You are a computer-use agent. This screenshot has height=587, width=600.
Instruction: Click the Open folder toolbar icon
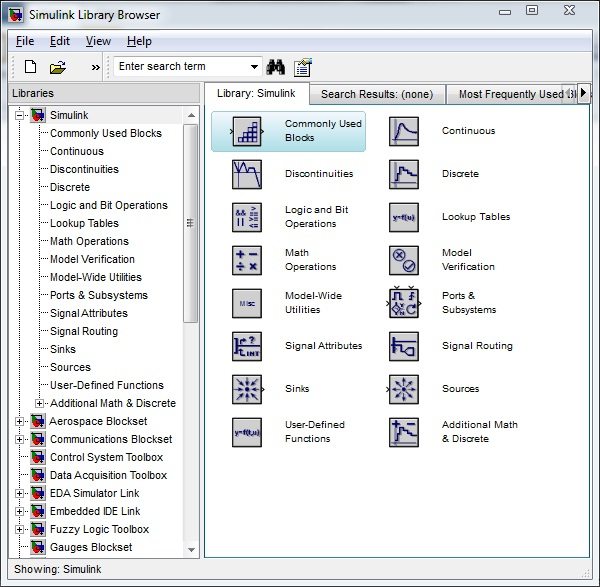[x=58, y=67]
